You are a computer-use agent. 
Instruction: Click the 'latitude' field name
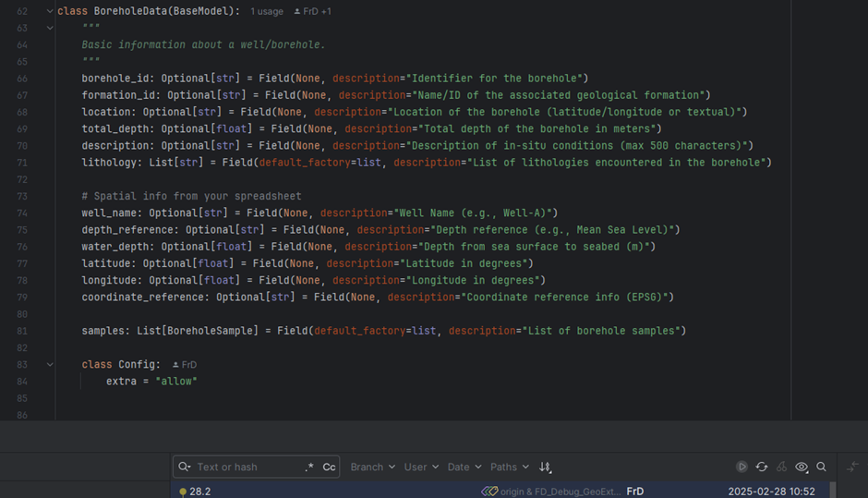(x=106, y=263)
